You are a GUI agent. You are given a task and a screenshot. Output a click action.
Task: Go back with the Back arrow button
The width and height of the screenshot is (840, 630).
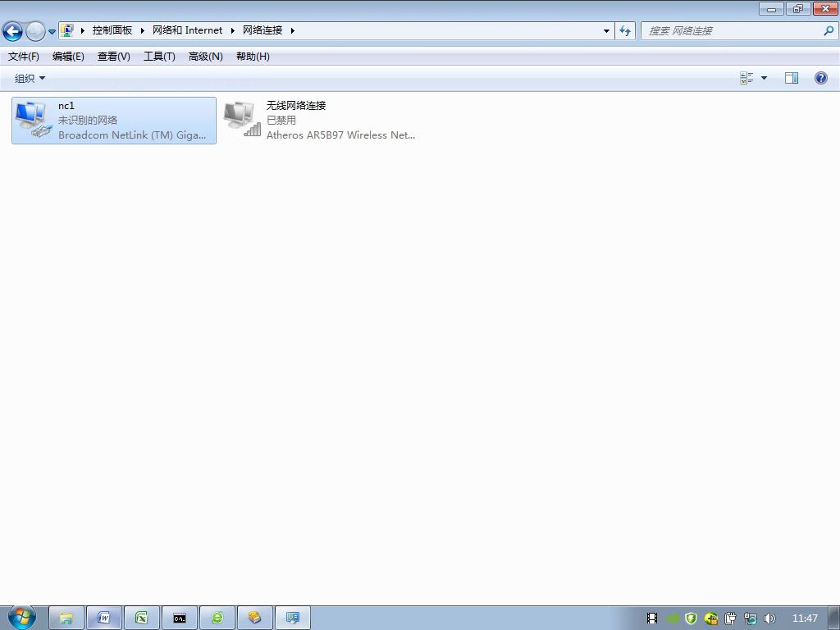(x=13, y=32)
